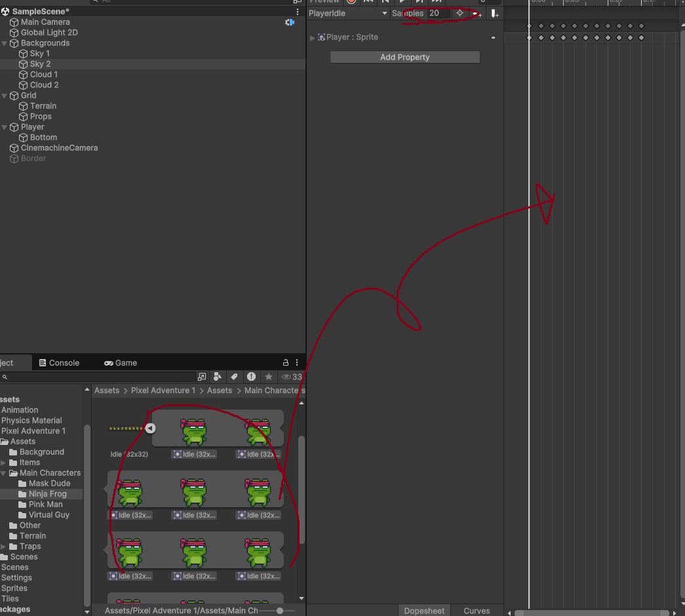Open the Sprites folder in Project tree

click(x=14, y=588)
